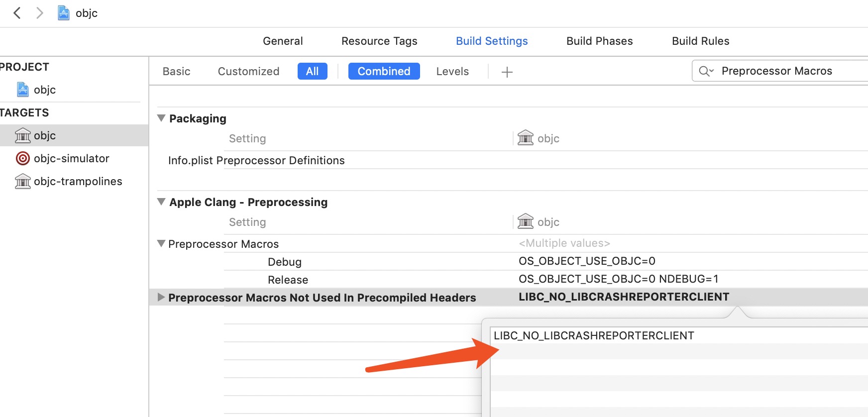Collapse the Packaging section

point(161,118)
